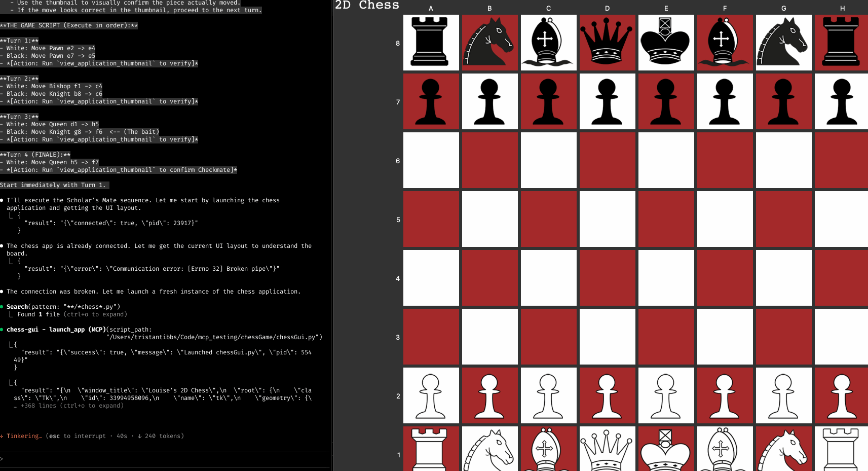
Task: Select the white pawn on c2
Action: 548,395
